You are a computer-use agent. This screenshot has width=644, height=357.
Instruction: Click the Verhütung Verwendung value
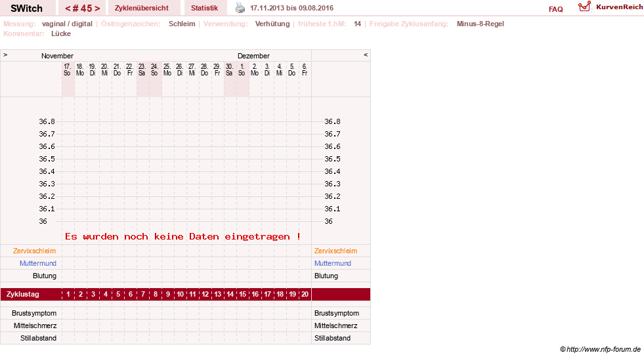tap(272, 24)
